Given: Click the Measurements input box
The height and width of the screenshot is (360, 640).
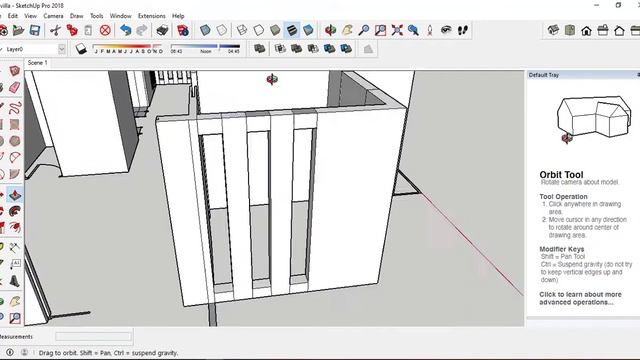Looking at the screenshot, I should (x=93, y=337).
